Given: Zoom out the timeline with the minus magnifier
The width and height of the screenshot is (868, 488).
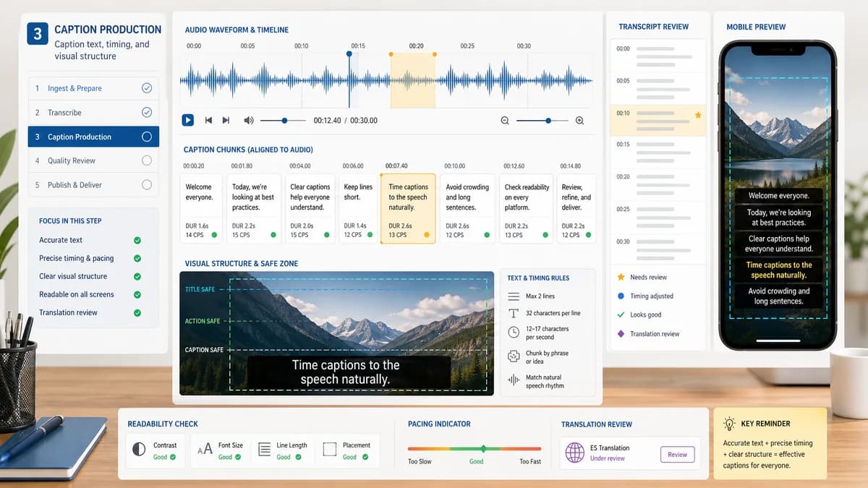Looking at the screenshot, I should tap(505, 121).
